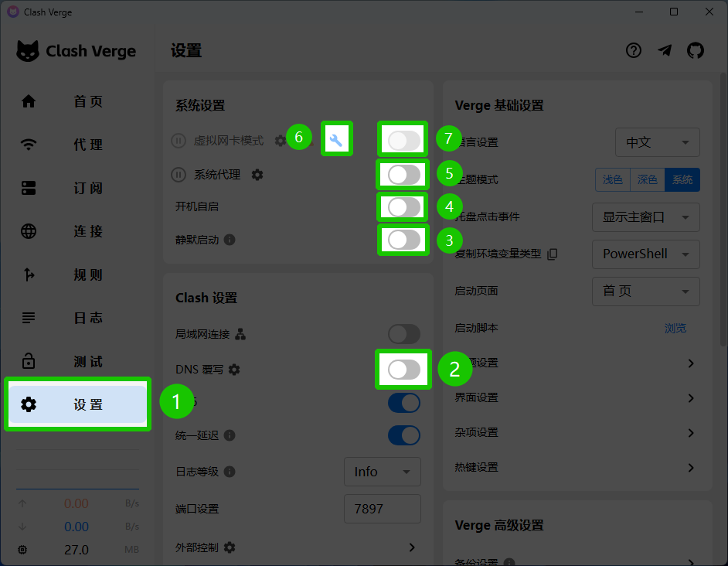
Task: Click pause icon beside 系统代理
Action: (x=179, y=175)
